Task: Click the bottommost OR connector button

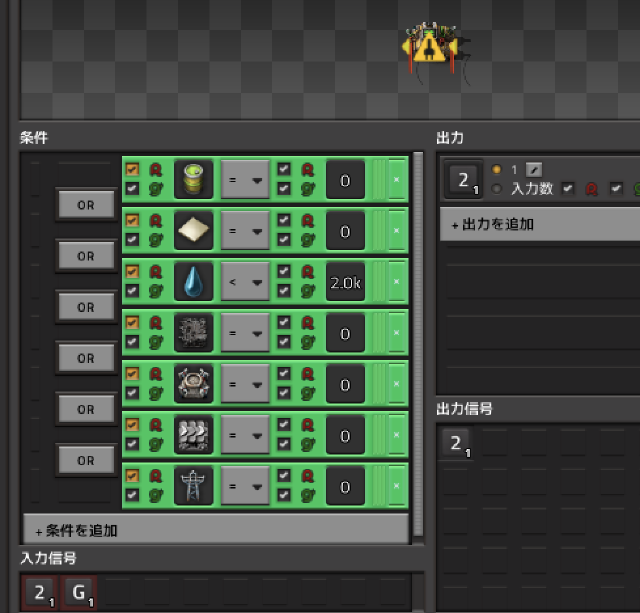Action: (x=85, y=460)
